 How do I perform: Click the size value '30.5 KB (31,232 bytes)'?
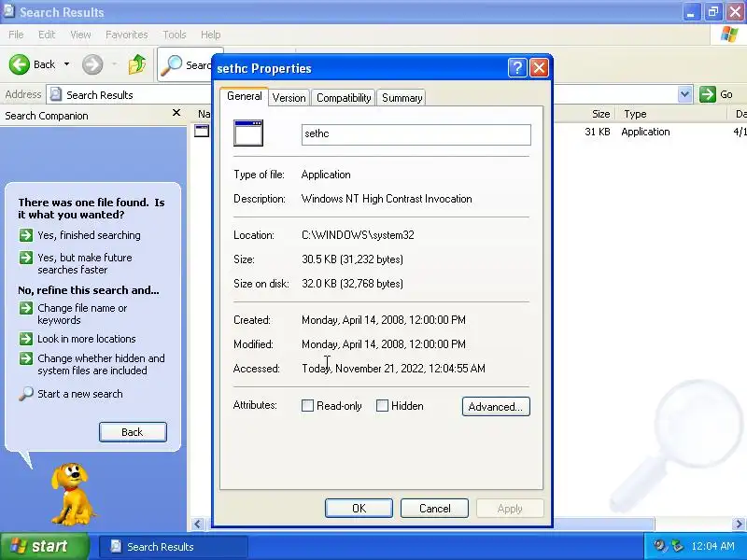[352, 259]
